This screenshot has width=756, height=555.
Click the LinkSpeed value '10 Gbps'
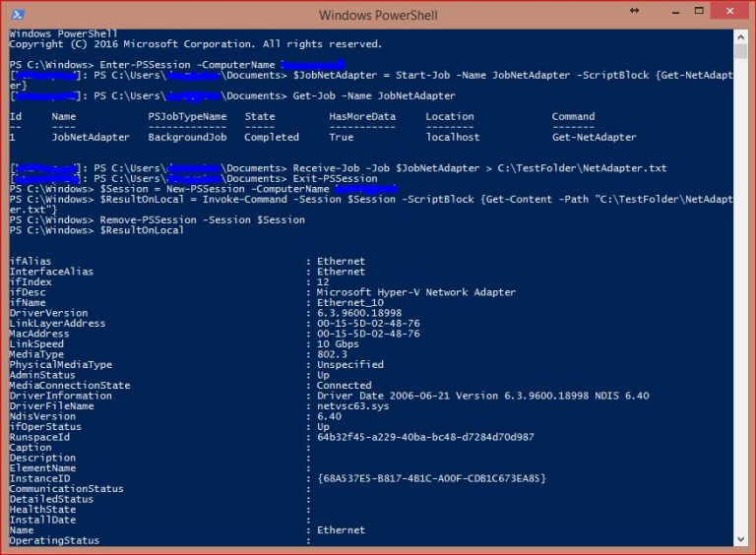click(338, 344)
